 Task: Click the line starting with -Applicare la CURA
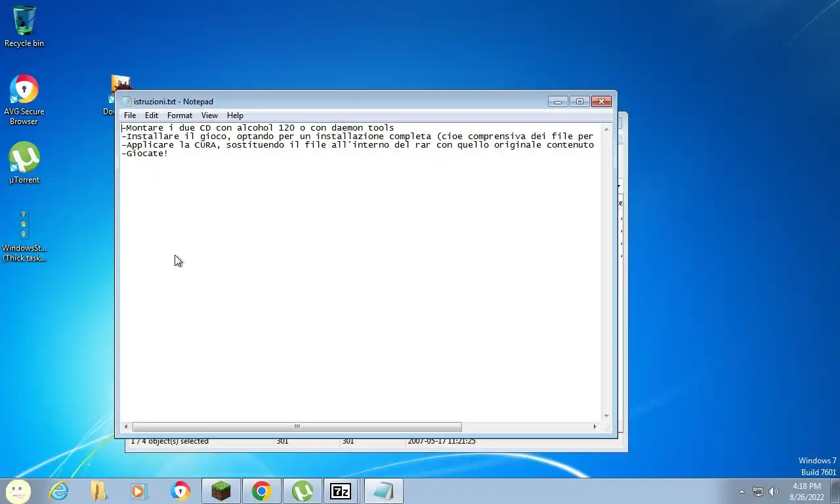click(x=358, y=145)
